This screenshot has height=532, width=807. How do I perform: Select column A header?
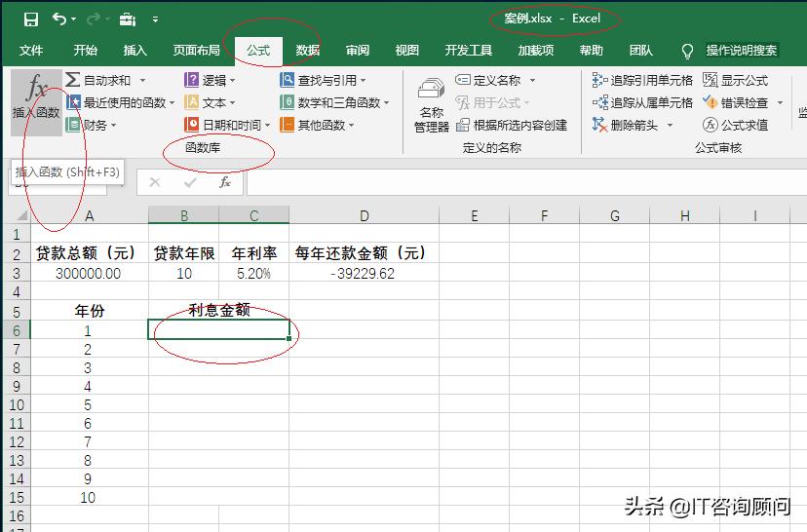90,215
